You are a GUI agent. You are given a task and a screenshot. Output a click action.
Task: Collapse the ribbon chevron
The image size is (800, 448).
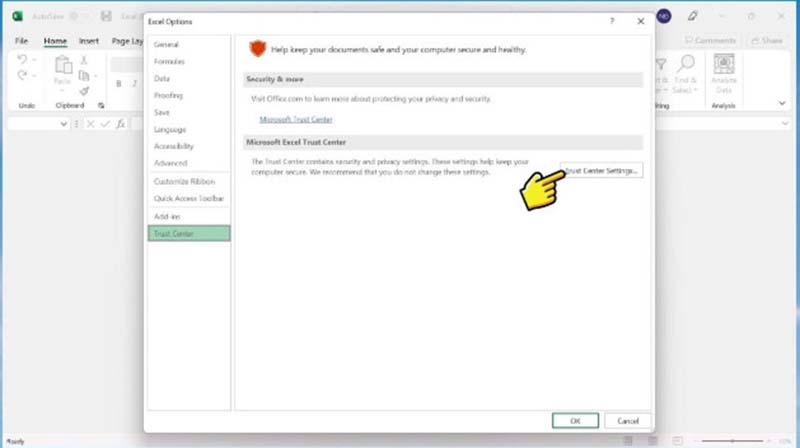[782, 104]
